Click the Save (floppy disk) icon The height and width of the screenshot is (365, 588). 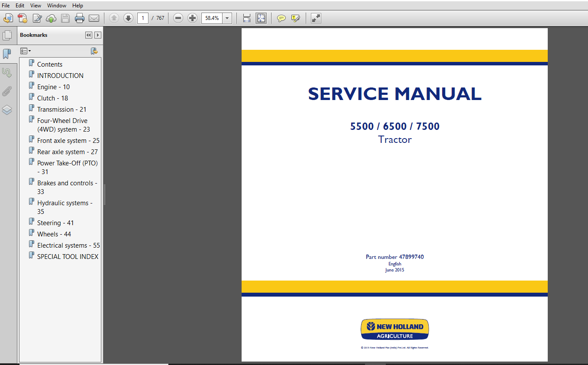(x=65, y=18)
